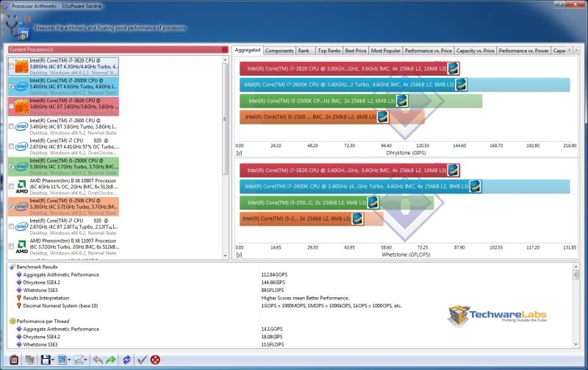Viewport: 588px width, 370px height.
Task: Open the bar chart icon dropdown arrow
Action: tap(69, 360)
